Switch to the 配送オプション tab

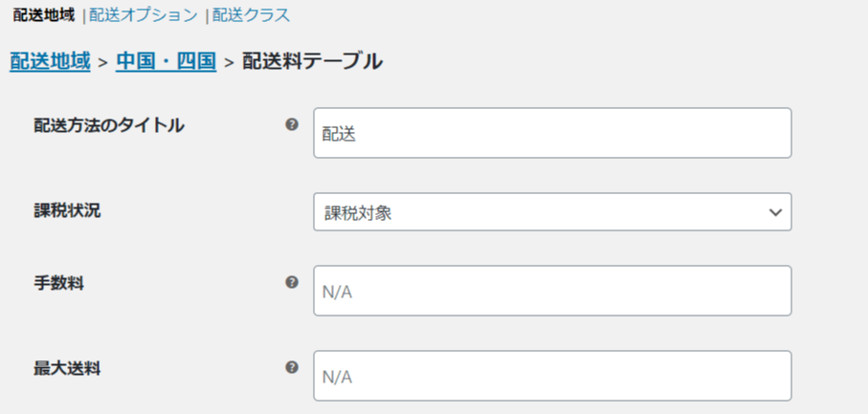(x=144, y=15)
